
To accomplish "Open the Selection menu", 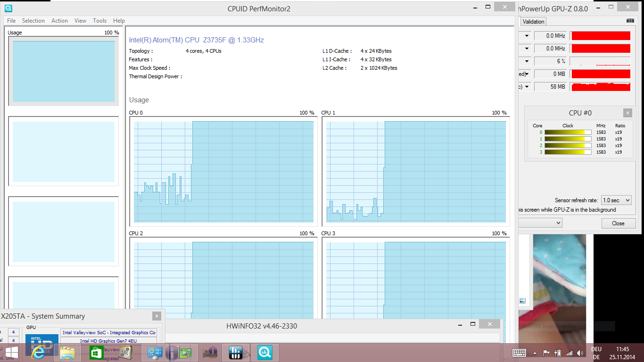I will pos(33,21).
